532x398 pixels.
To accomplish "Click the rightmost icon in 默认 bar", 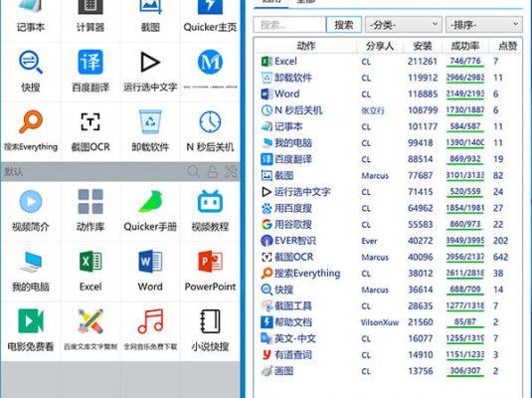I will 231,172.
